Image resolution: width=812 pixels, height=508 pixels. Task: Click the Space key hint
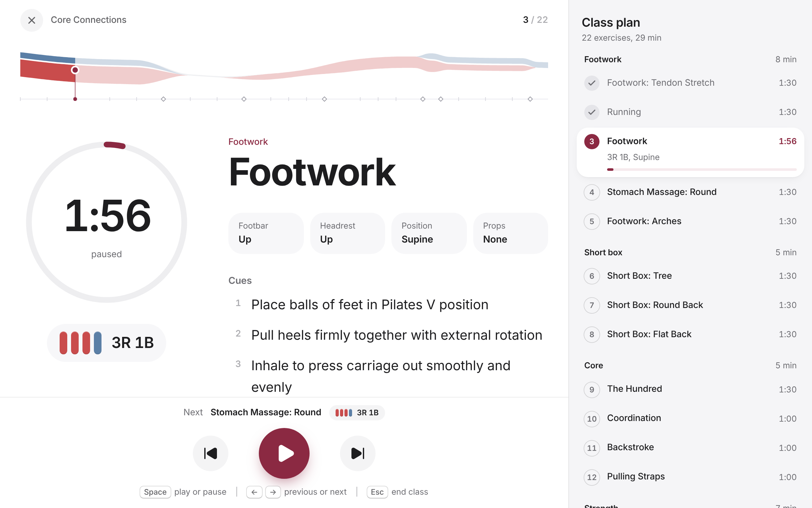click(x=155, y=492)
